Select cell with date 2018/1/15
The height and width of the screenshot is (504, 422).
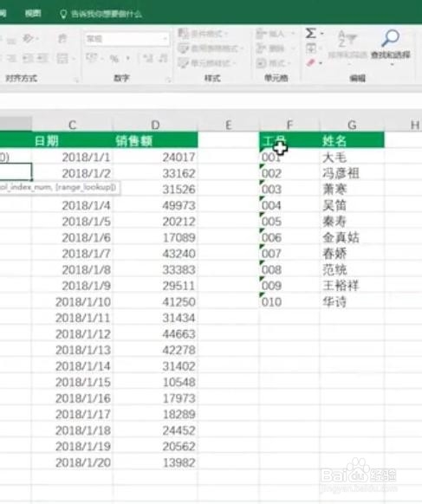73,382
